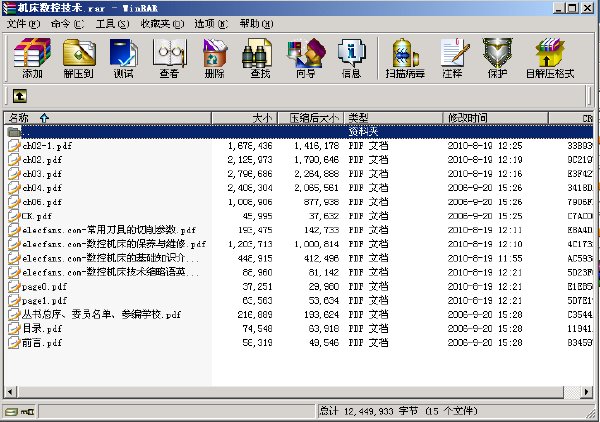This screenshot has width=600, height=422.
Task: Click the 扫描病毒 (Virus Scan) icon
Action: point(405,57)
